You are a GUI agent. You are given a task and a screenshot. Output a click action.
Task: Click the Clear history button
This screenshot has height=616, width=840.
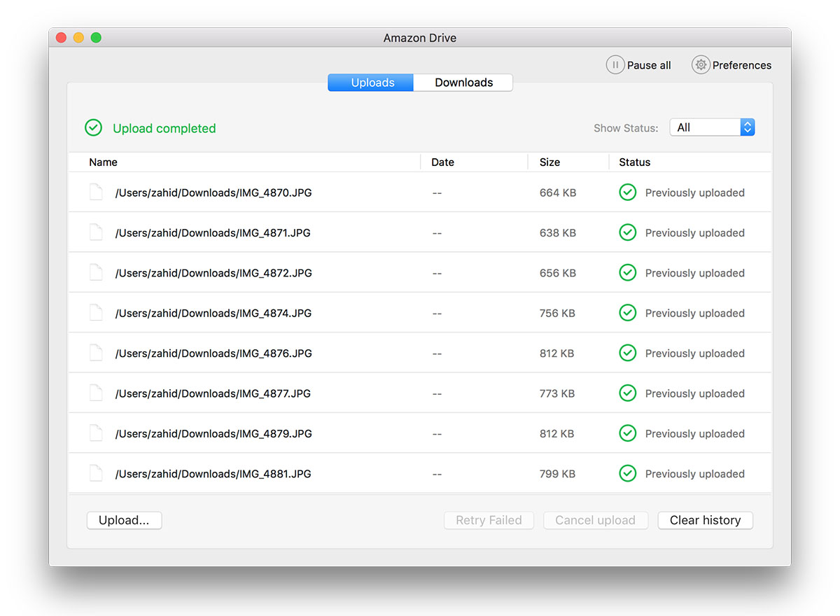[x=705, y=520]
